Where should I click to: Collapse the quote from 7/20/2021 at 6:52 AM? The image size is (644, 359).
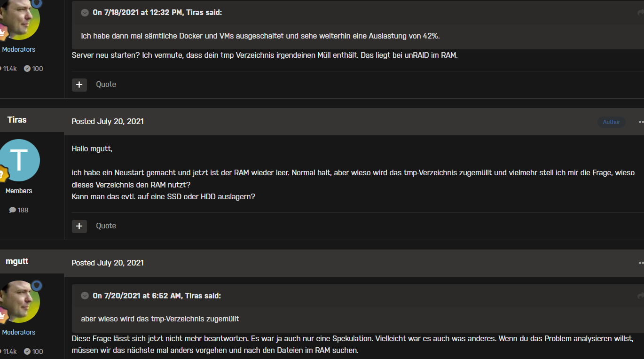pos(85,296)
